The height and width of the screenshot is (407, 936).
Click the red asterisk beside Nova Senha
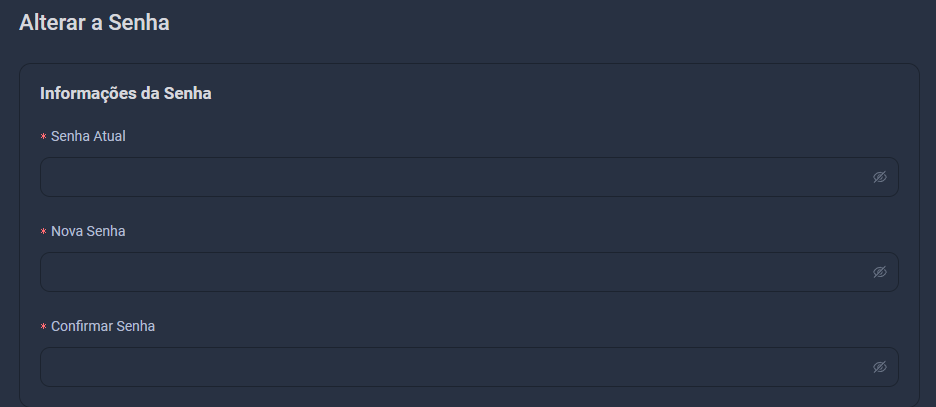click(43, 232)
